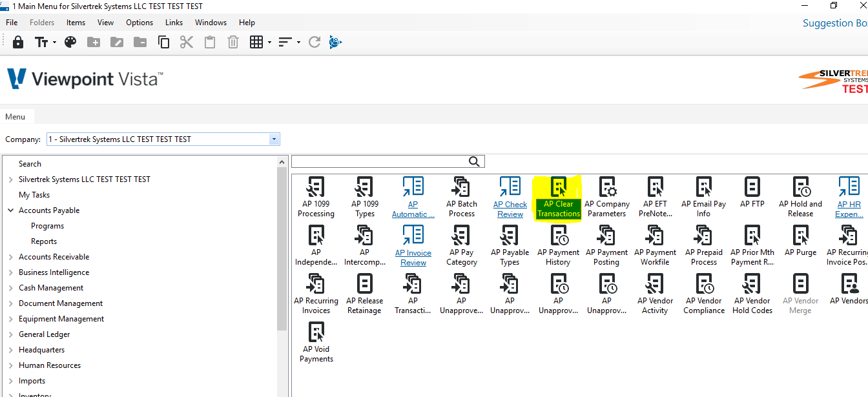Viewport: 868px width, 397px height.
Task: Open the AP Automatic link
Action: pyautogui.click(x=413, y=197)
